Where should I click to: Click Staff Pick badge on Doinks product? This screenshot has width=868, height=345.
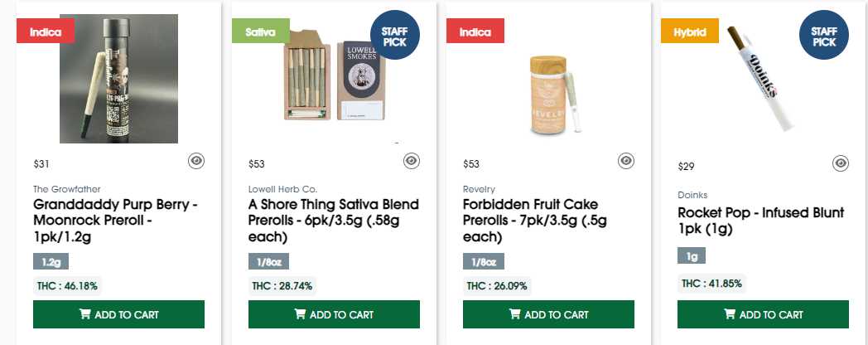point(823,36)
